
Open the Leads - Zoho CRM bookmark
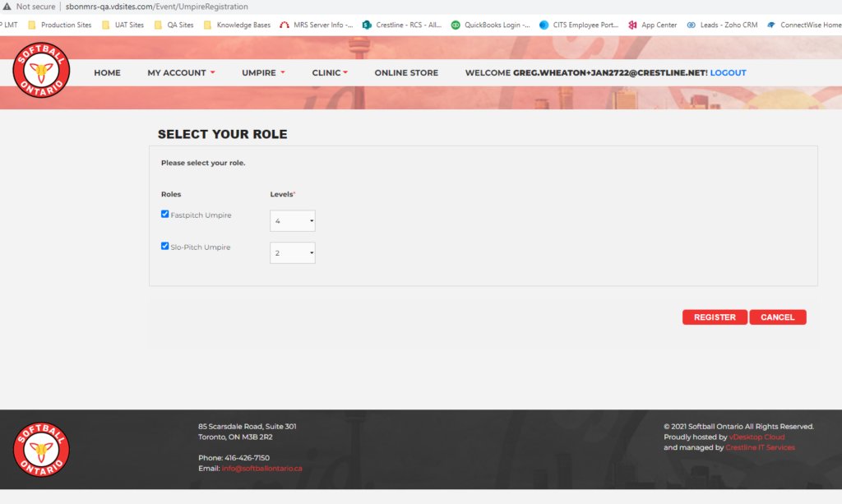(722, 25)
